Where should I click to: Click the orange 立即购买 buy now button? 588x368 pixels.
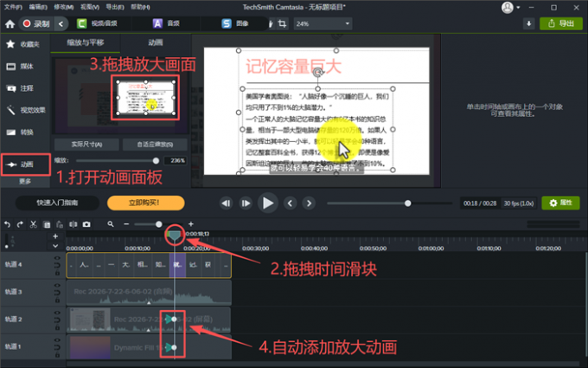click(146, 203)
